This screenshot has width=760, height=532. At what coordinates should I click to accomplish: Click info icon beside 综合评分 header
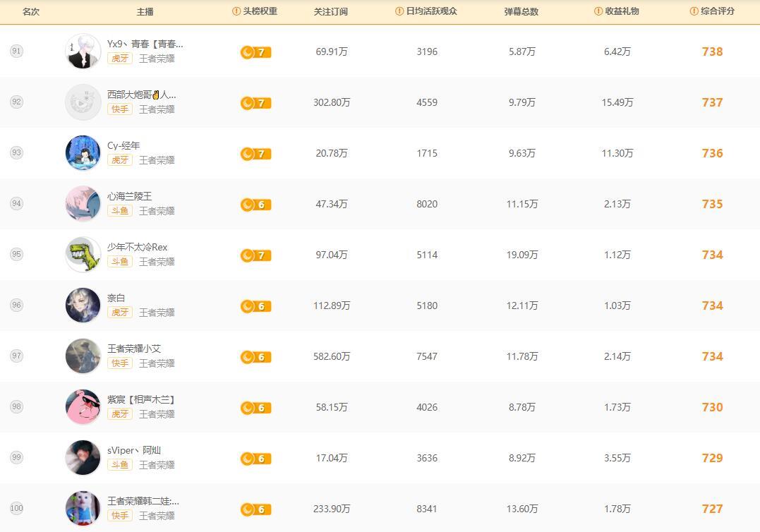click(694, 12)
